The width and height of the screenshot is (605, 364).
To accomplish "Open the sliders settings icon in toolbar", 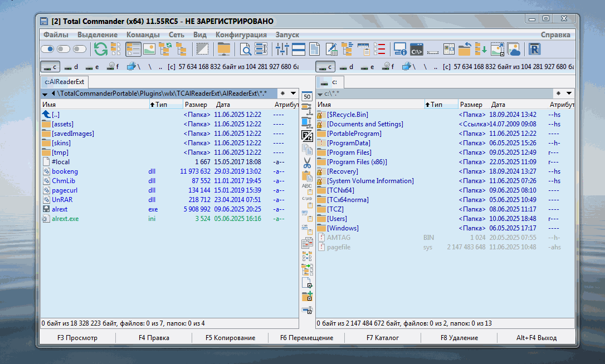I will coord(282,50).
